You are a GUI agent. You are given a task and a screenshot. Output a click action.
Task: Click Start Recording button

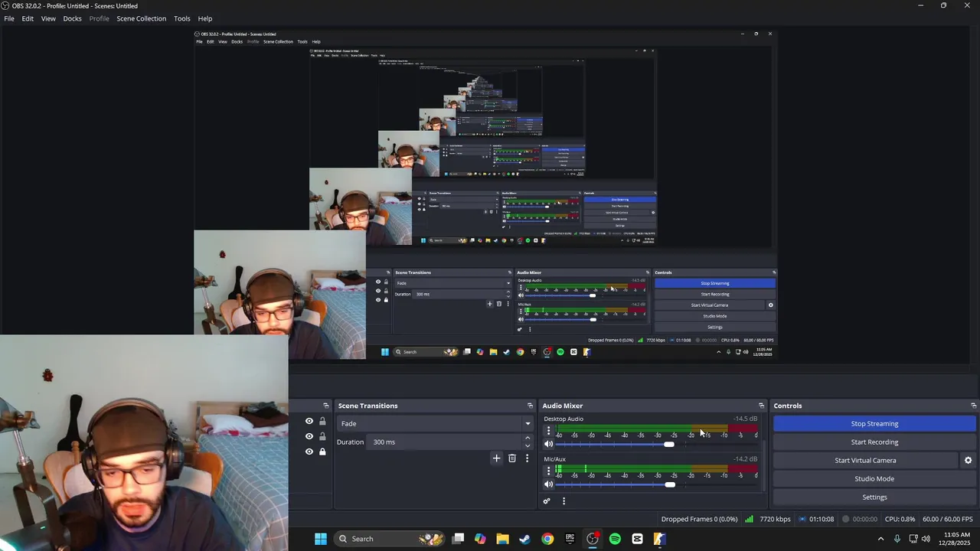pos(874,442)
